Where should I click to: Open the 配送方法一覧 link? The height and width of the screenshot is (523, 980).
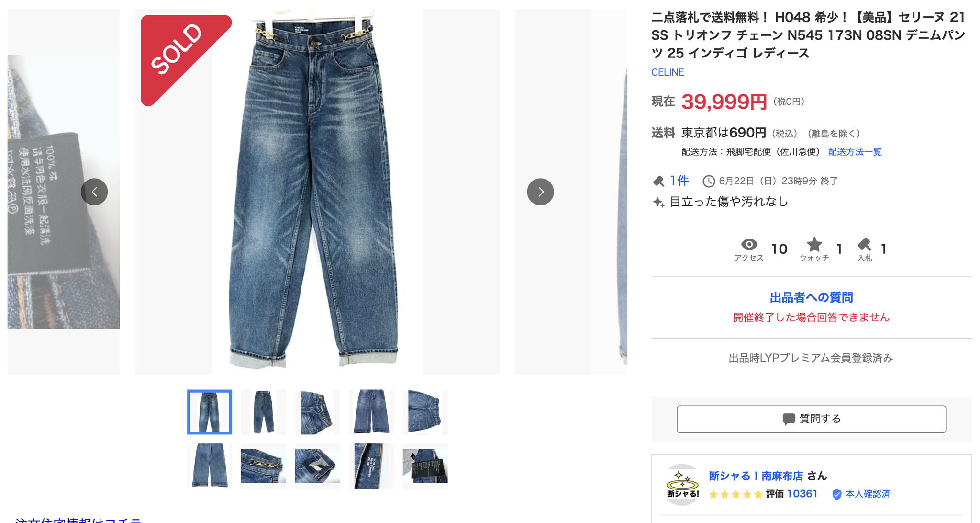click(x=855, y=152)
